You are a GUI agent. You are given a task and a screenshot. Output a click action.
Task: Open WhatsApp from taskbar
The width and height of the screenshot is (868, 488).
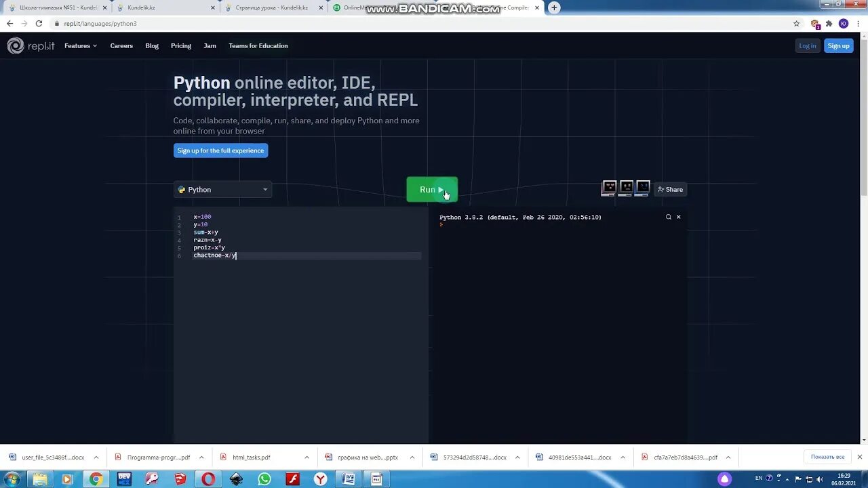pyautogui.click(x=264, y=479)
